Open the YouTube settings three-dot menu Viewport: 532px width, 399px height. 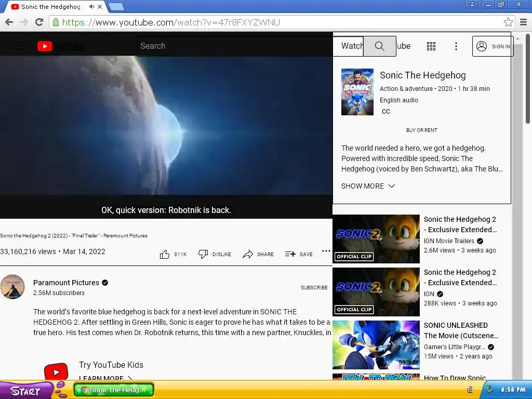pyautogui.click(x=456, y=46)
